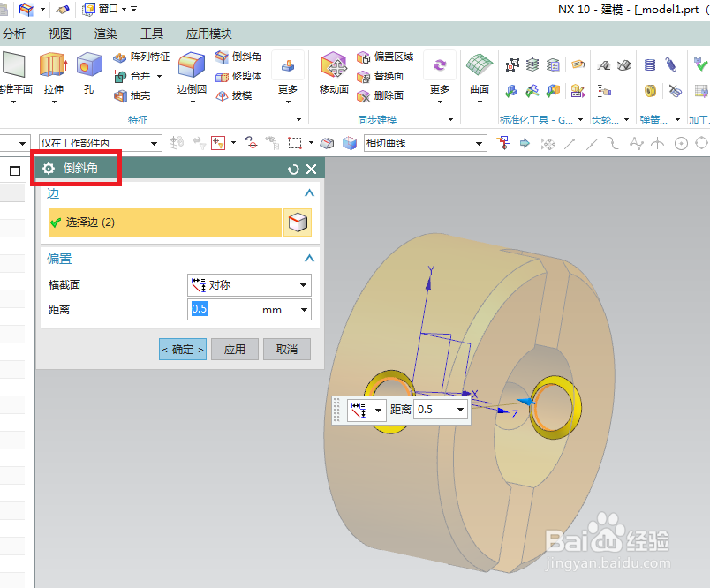Click the rectangle selection marquee icon
This screenshot has width=710, height=588.
click(x=295, y=144)
